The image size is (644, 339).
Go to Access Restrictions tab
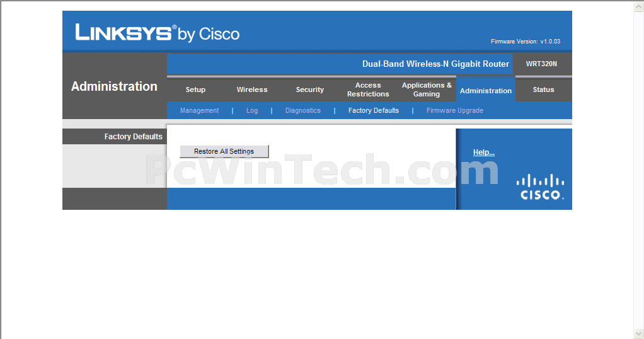coord(368,89)
